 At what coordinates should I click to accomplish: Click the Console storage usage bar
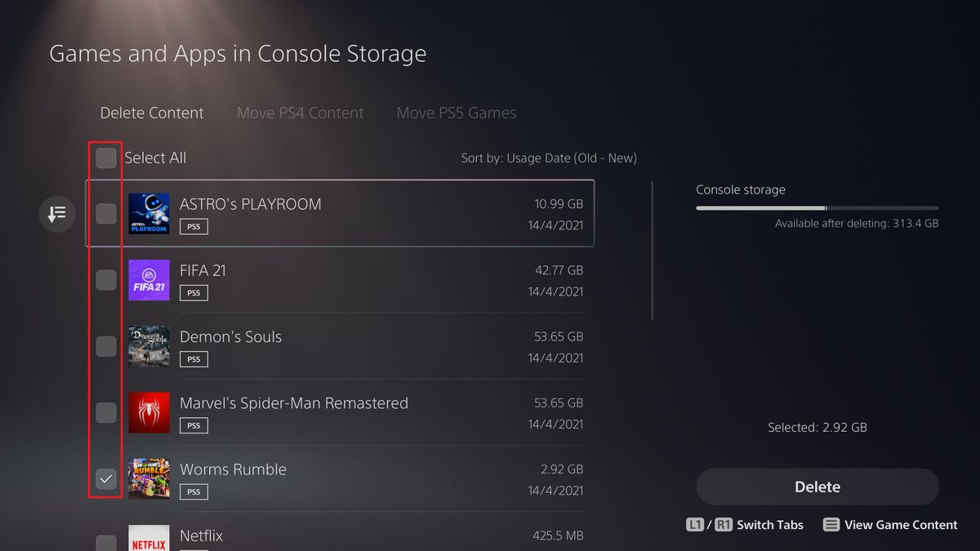click(x=817, y=208)
